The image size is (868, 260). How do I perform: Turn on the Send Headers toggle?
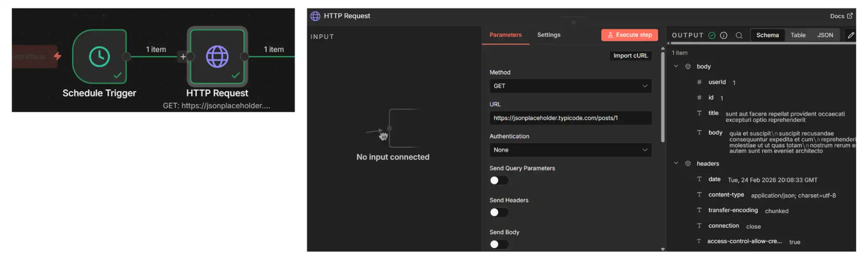498,212
